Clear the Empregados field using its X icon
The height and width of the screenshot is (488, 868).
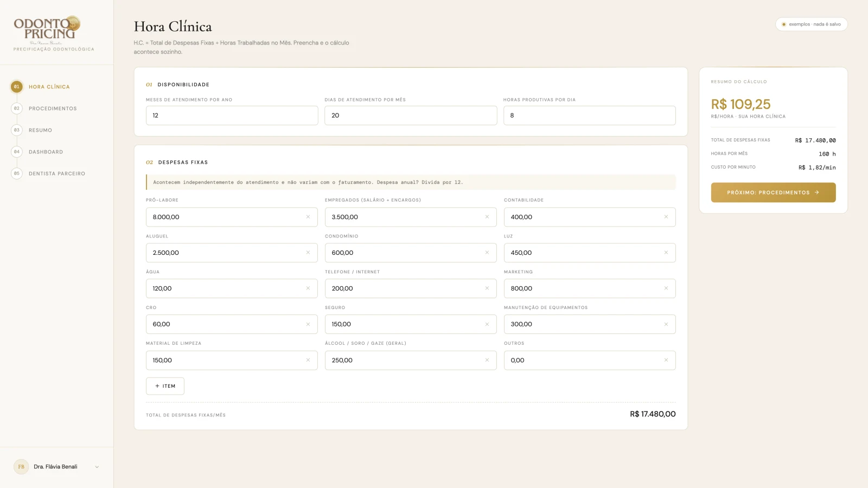coord(487,217)
